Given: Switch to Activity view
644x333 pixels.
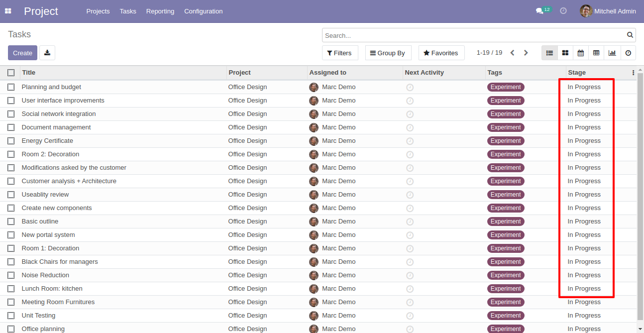Looking at the screenshot, I should (x=628, y=53).
